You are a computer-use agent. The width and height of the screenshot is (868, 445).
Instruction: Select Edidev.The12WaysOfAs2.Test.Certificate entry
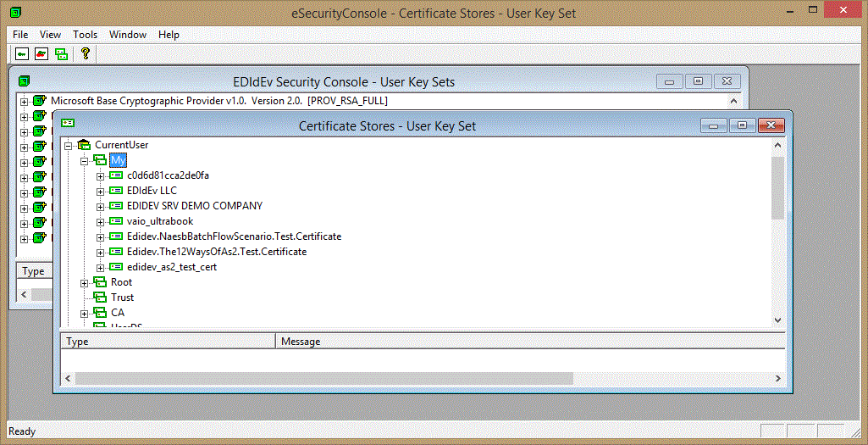[x=217, y=252]
